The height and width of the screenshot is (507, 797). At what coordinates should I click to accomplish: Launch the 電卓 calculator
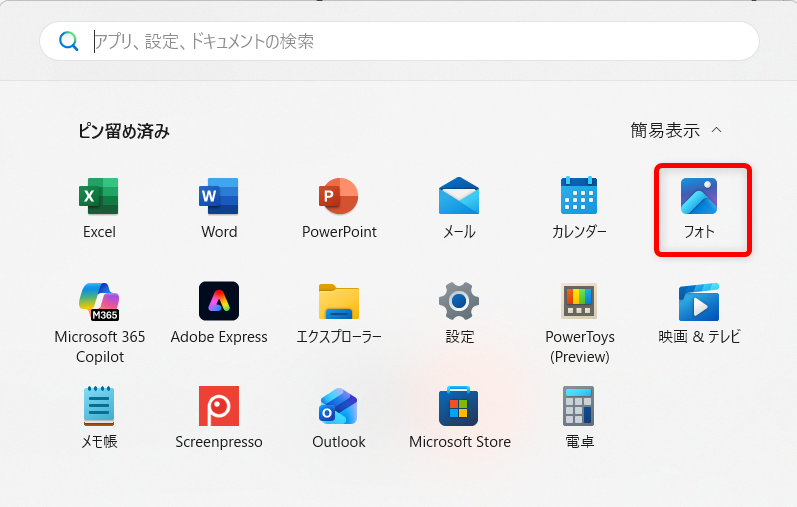579,418
